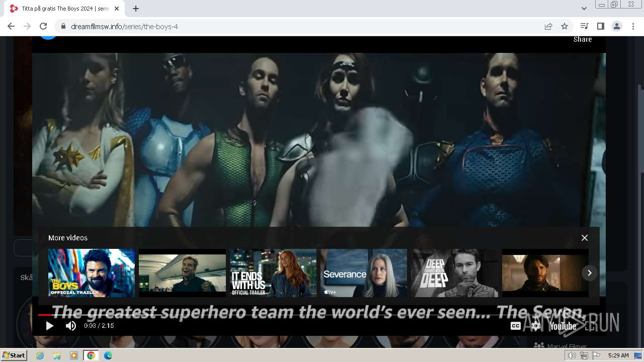Viewport: 644px width, 362px height.
Task: Go forward in browser history
Action: (x=27, y=26)
